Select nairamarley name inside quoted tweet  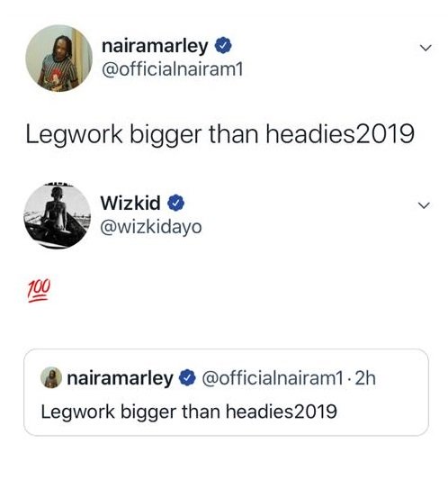(x=120, y=378)
